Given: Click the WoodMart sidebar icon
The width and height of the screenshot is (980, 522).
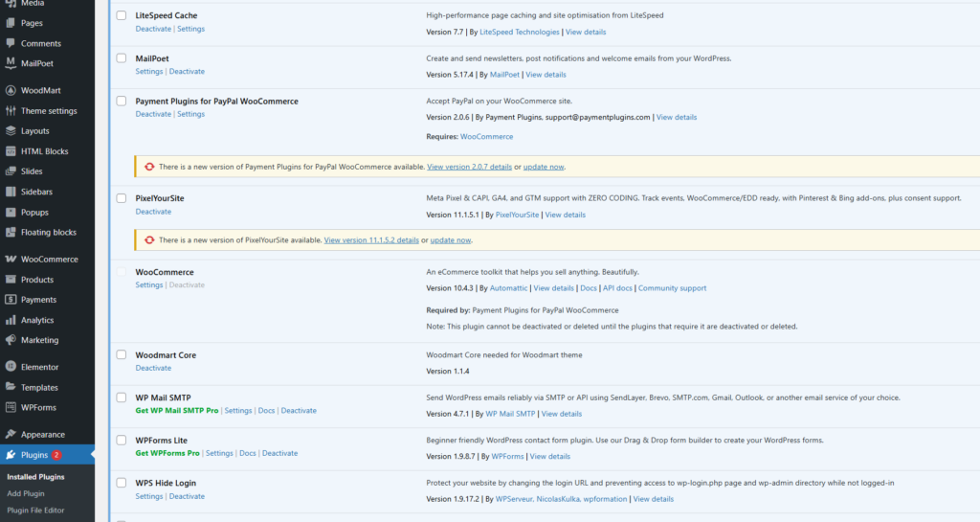Looking at the screenshot, I should pyautogui.click(x=11, y=90).
